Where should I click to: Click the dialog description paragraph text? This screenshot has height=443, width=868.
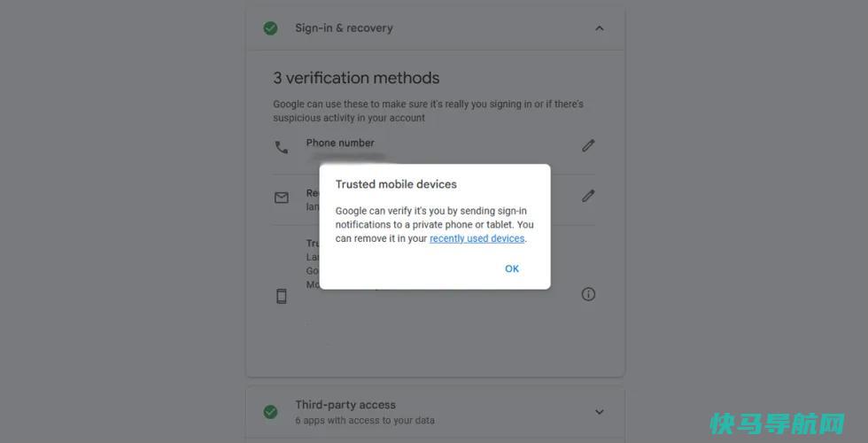point(435,225)
